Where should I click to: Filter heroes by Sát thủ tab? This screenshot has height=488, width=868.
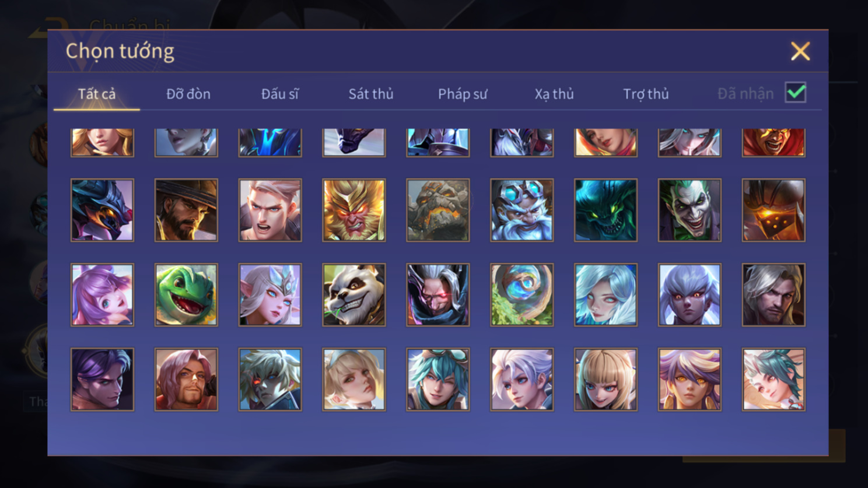point(371,94)
